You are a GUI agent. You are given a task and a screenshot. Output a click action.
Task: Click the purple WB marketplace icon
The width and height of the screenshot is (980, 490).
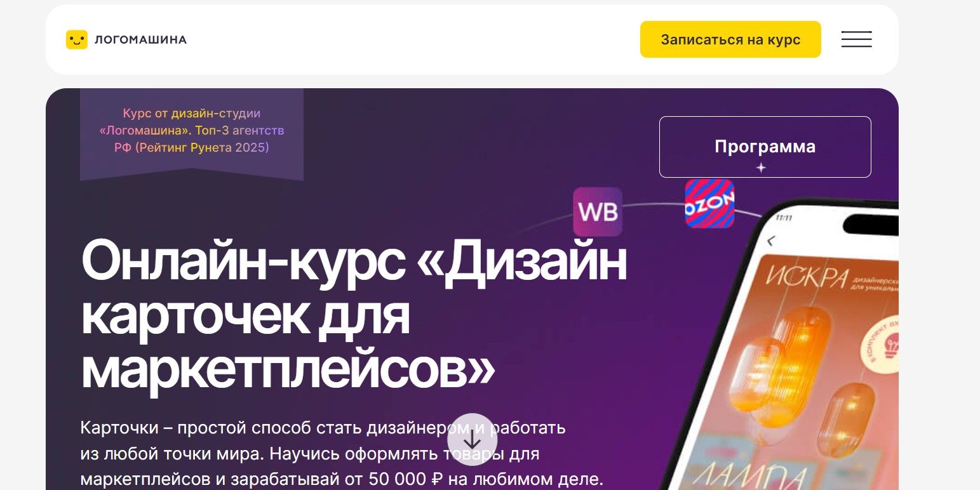pyautogui.click(x=598, y=211)
